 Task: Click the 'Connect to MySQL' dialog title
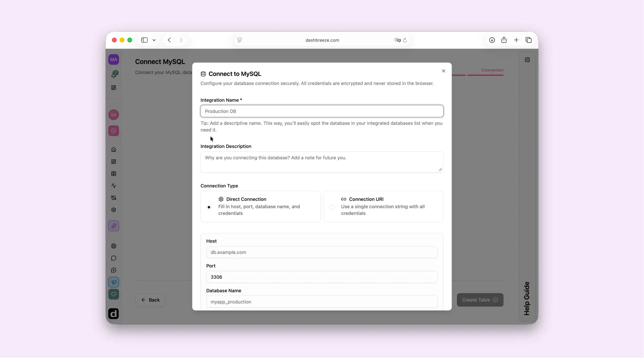[235, 74]
